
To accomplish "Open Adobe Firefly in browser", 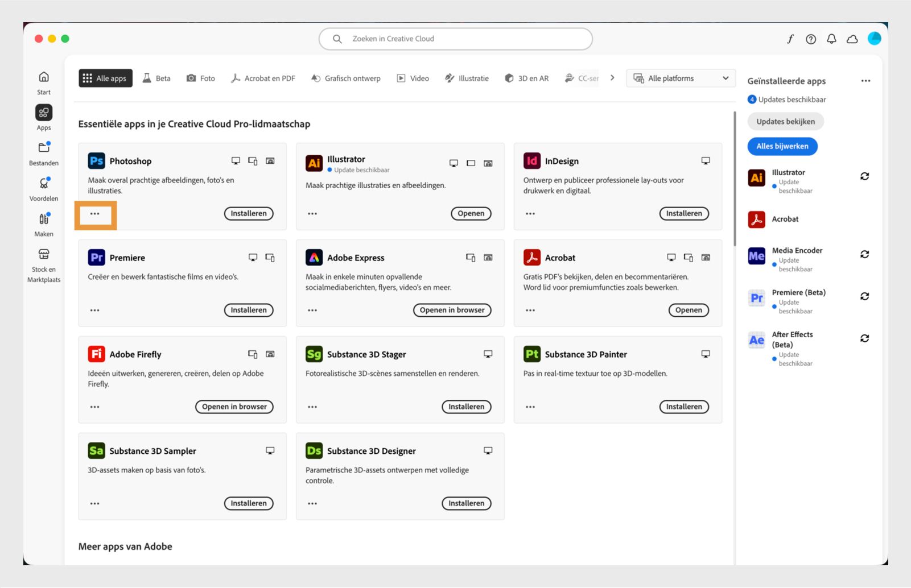I will click(x=234, y=407).
